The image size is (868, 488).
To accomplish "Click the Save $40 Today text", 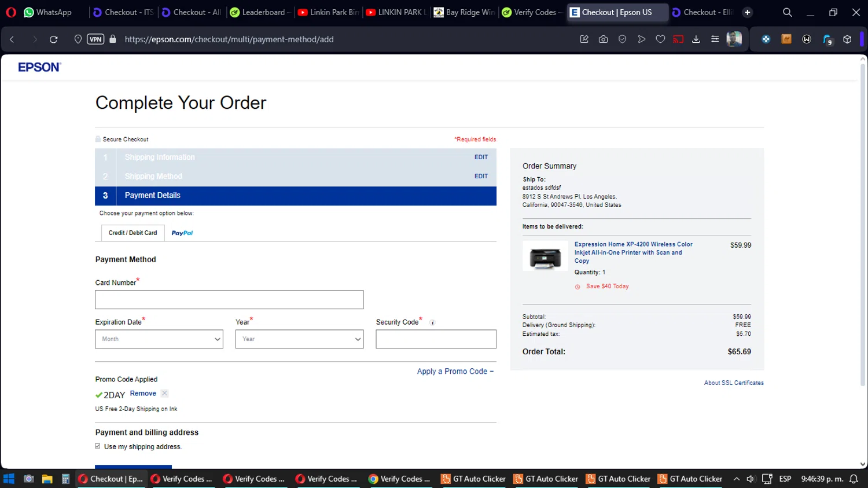I will click(x=607, y=287).
